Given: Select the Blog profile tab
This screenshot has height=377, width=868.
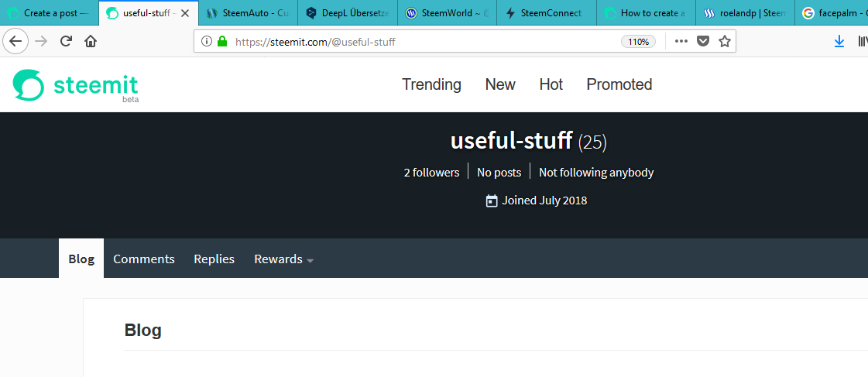Looking at the screenshot, I should (81, 259).
